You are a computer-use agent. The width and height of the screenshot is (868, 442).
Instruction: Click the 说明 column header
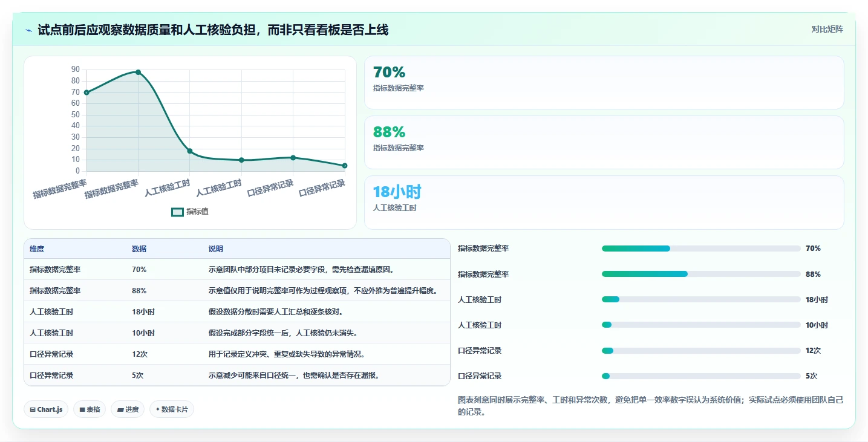click(216, 249)
